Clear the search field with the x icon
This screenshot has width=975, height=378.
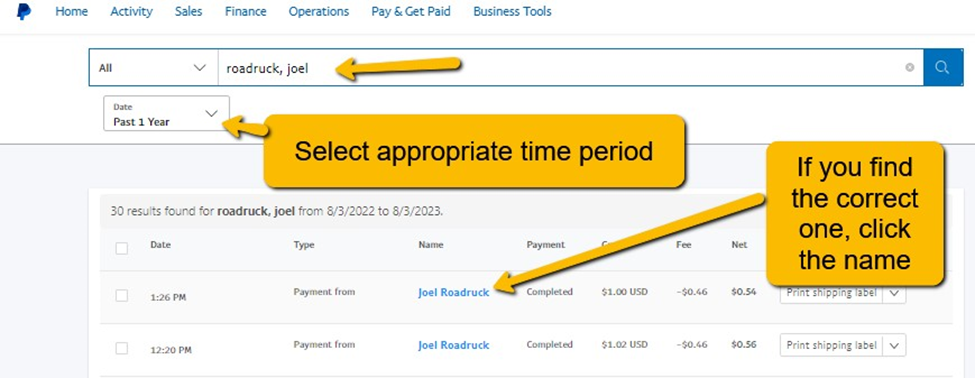910,67
